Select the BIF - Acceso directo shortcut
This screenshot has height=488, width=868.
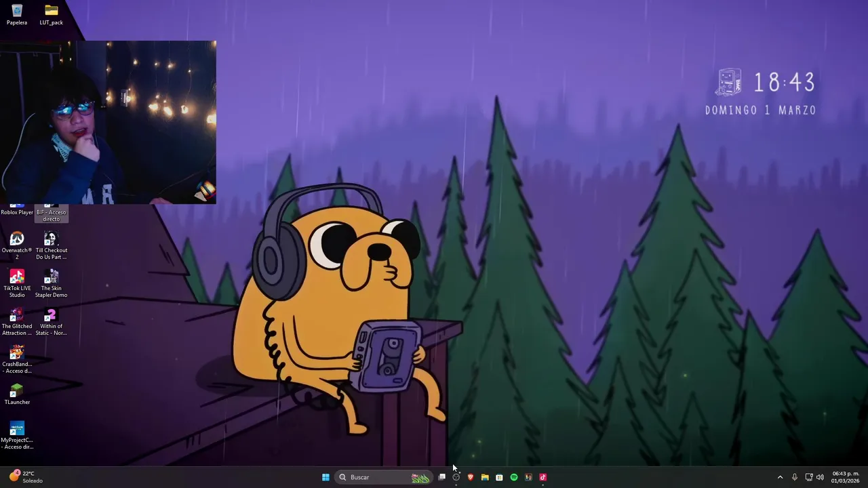[52, 213]
